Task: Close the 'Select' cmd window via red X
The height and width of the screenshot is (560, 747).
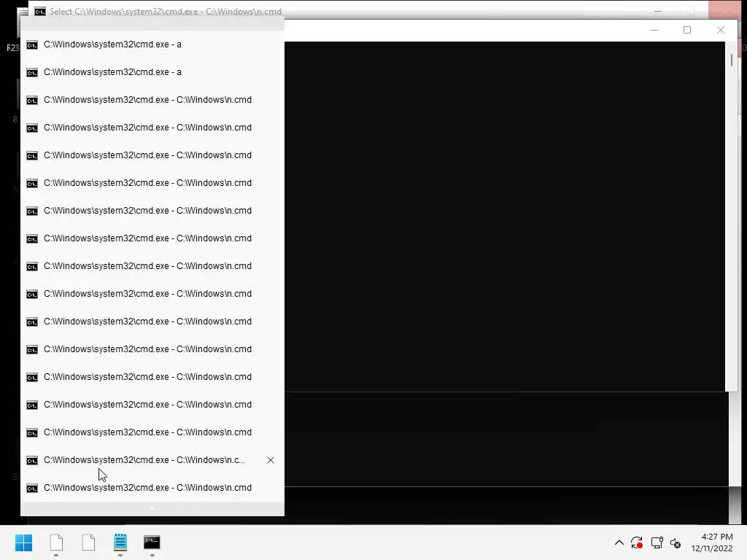Action: pos(724,10)
